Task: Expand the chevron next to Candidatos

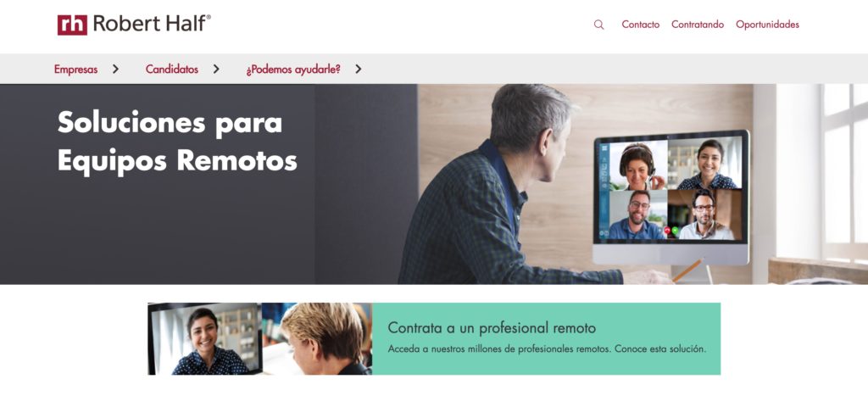Action: (x=216, y=69)
